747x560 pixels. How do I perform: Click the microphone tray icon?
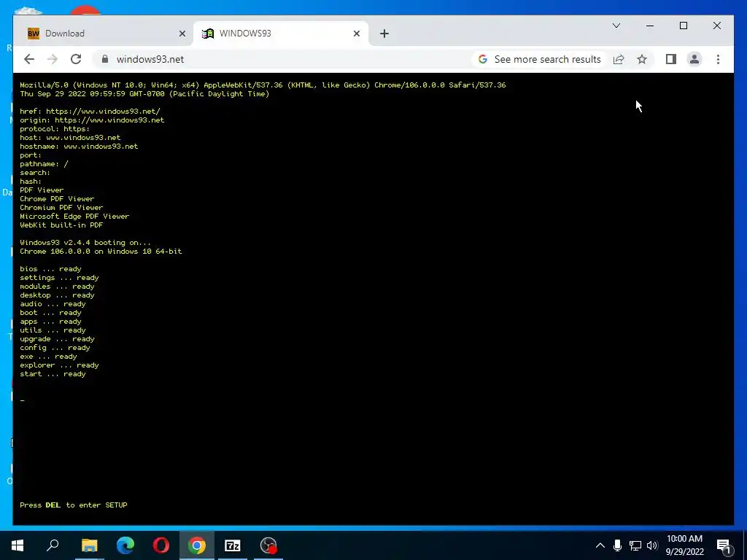pyautogui.click(x=617, y=545)
